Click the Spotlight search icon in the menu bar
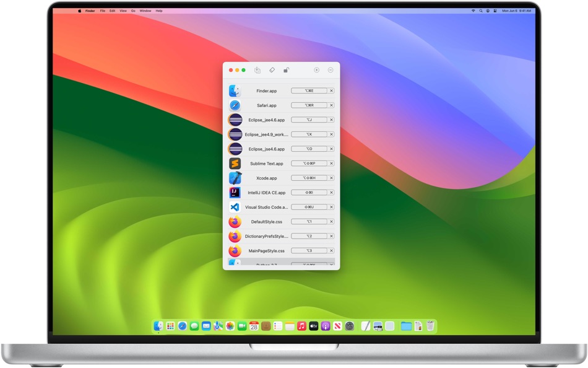Screen dimensions: 588x368 pyautogui.click(x=481, y=11)
